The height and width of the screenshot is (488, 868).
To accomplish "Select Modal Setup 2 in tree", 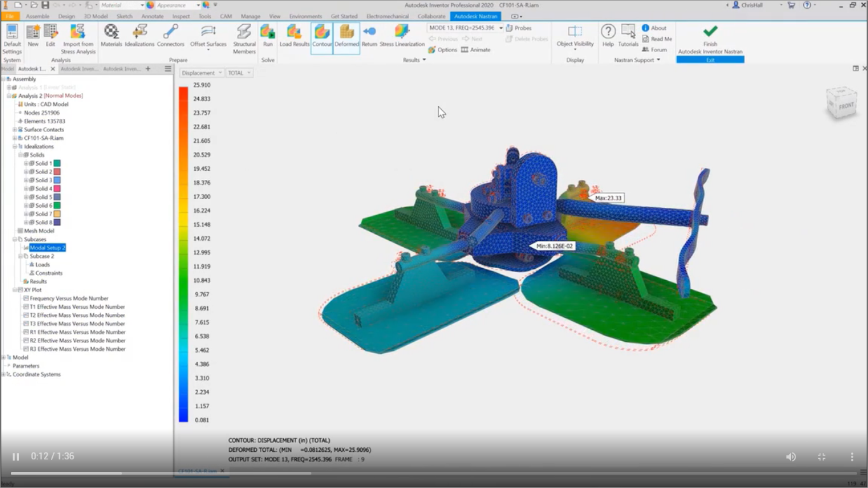I will tap(47, 248).
